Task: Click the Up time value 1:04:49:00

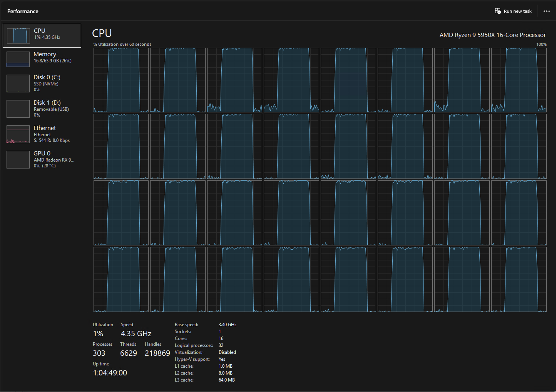Action: point(110,372)
